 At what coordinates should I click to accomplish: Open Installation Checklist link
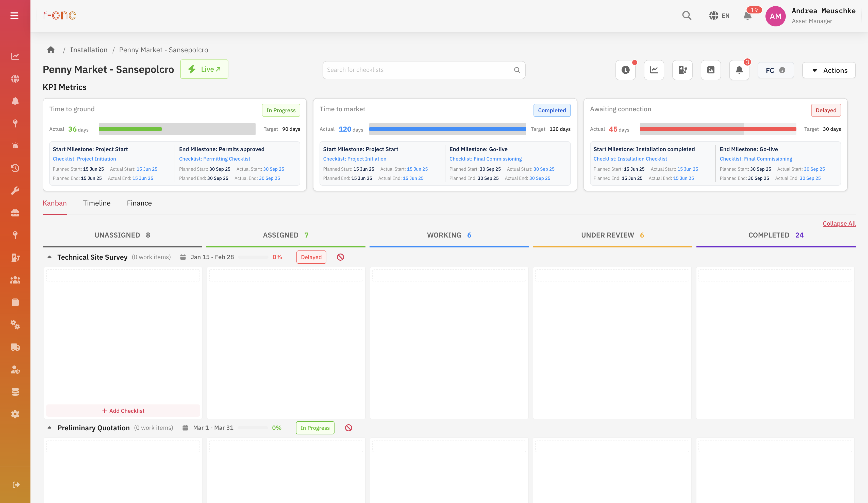click(630, 159)
